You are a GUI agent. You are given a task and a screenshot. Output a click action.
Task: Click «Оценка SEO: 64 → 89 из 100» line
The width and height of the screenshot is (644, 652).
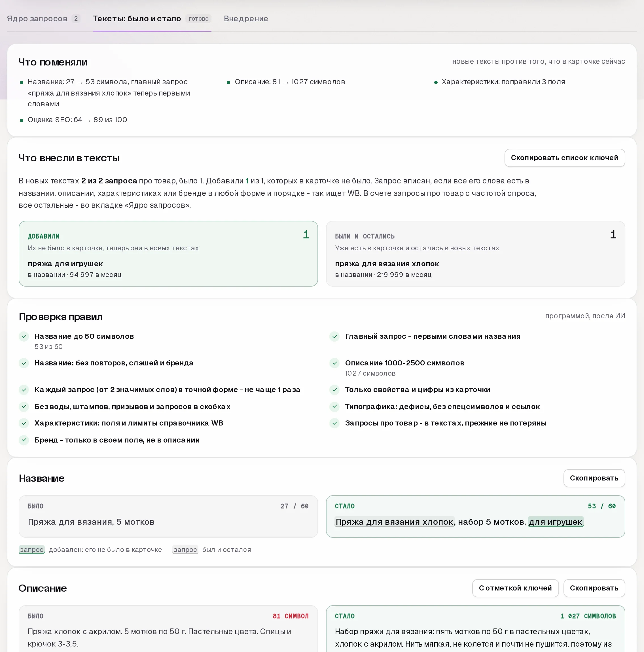(77, 120)
